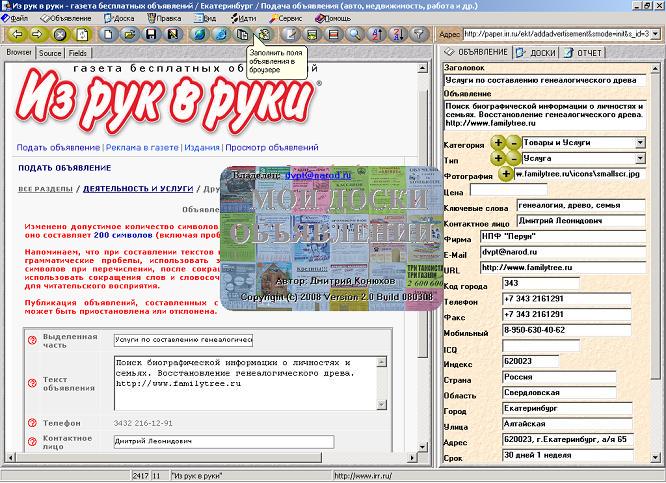
Task: Click the forward navigation arrow in toolbar
Action: [35, 34]
